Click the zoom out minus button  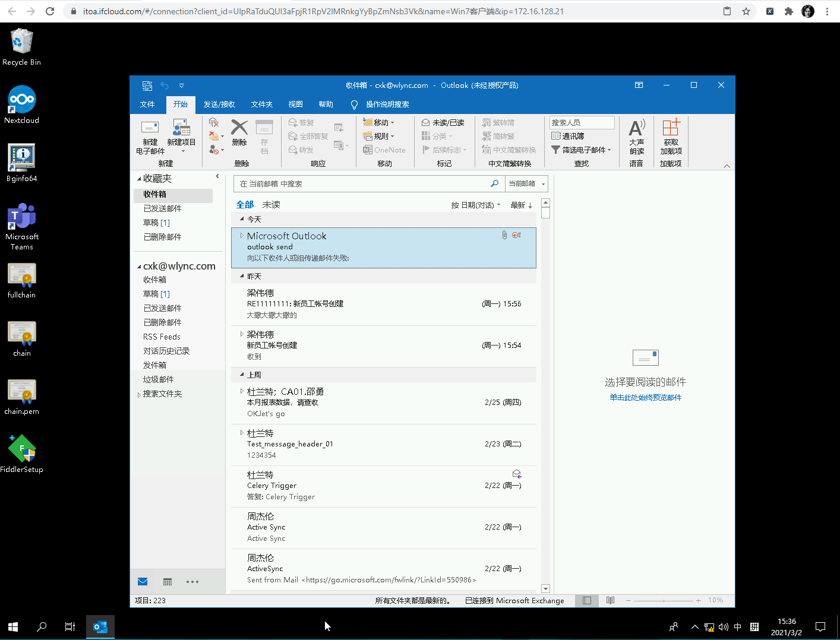click(628, 600)
